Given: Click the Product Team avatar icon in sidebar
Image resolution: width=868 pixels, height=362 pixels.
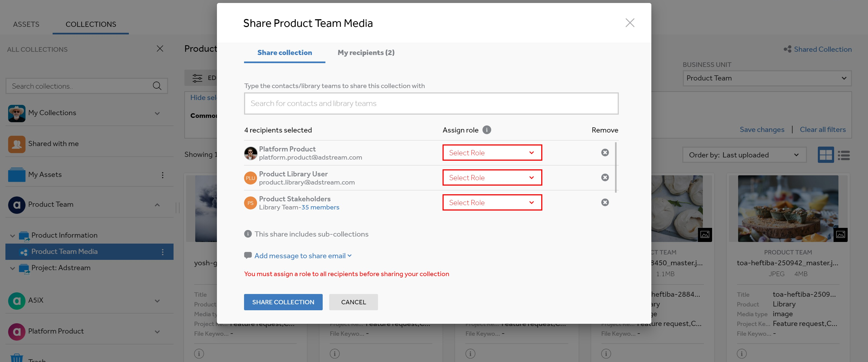Looking at the screenshot, I should pos(17,205).
